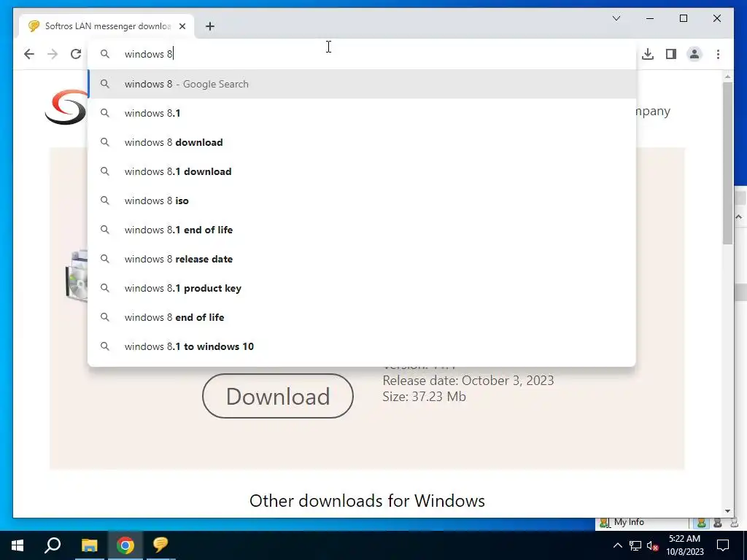
Task: Choose 'windows 8 end of life' suggestion
Action: [362, 317]
